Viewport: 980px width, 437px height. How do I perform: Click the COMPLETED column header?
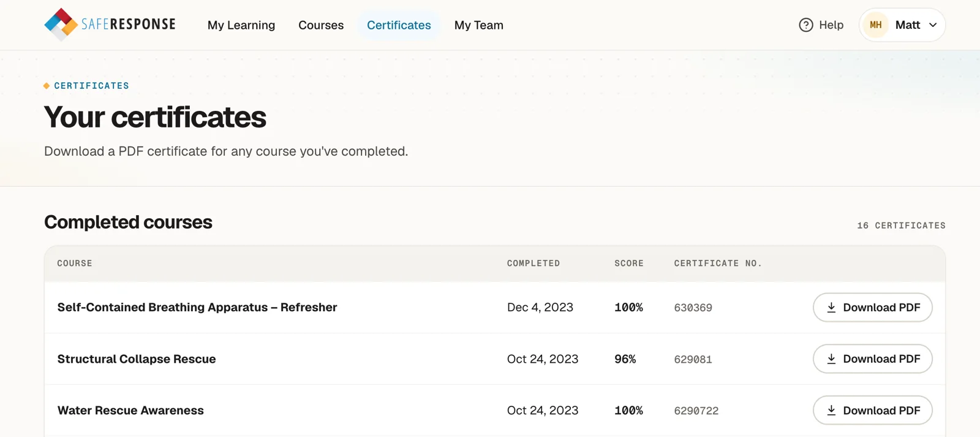coord(533,264)
